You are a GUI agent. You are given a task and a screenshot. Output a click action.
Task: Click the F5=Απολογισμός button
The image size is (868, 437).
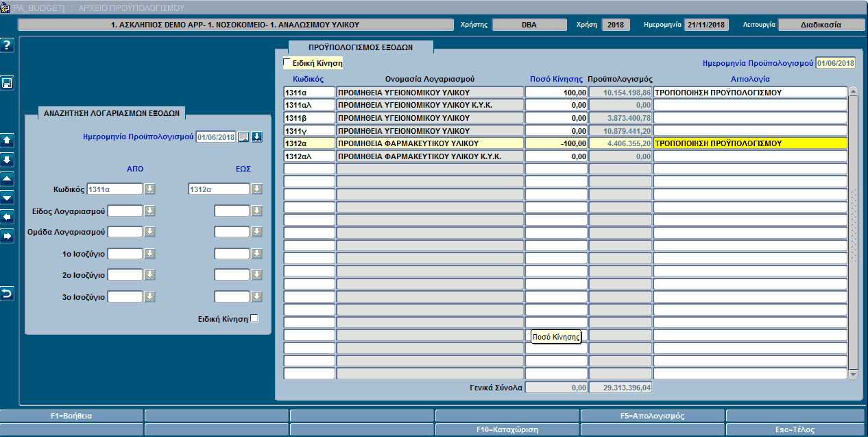(x=652, y=416)
